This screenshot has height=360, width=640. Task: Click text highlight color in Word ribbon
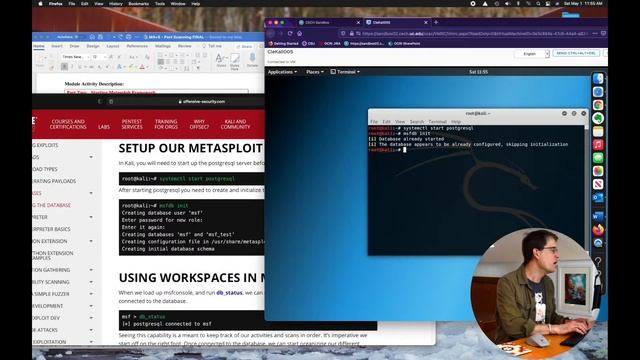(131, 67)
